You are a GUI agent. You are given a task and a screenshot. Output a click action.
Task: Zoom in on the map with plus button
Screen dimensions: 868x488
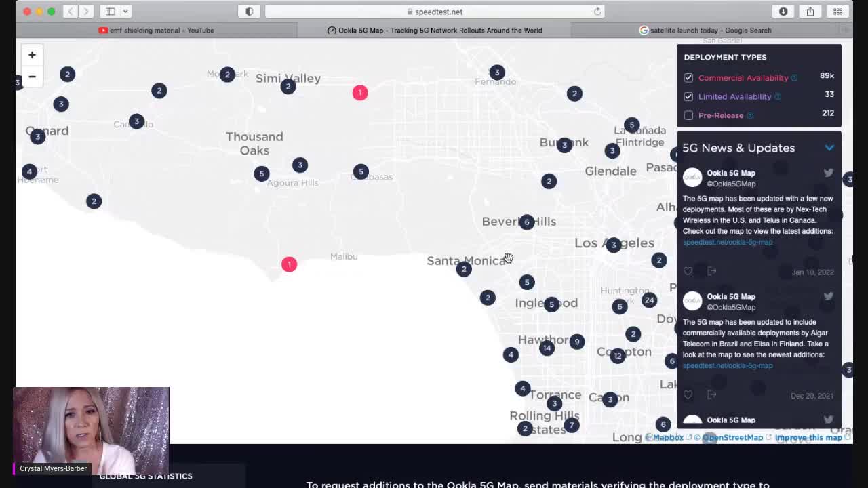tap(32, 55)
